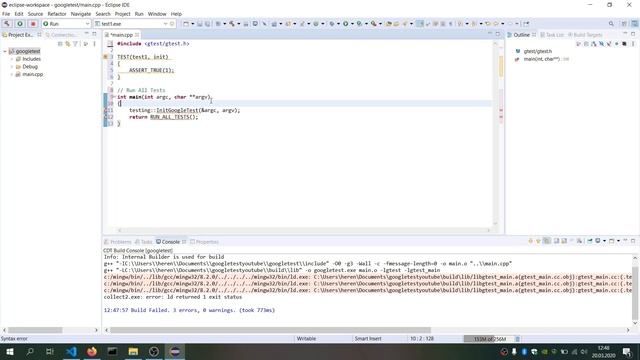
Task: Open the Project menu
Action: click(122, 14)
